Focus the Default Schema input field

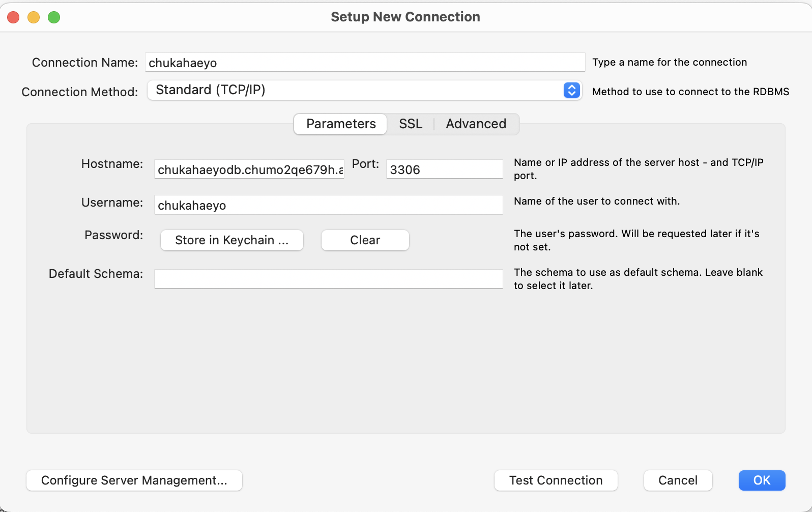[328, 279]
